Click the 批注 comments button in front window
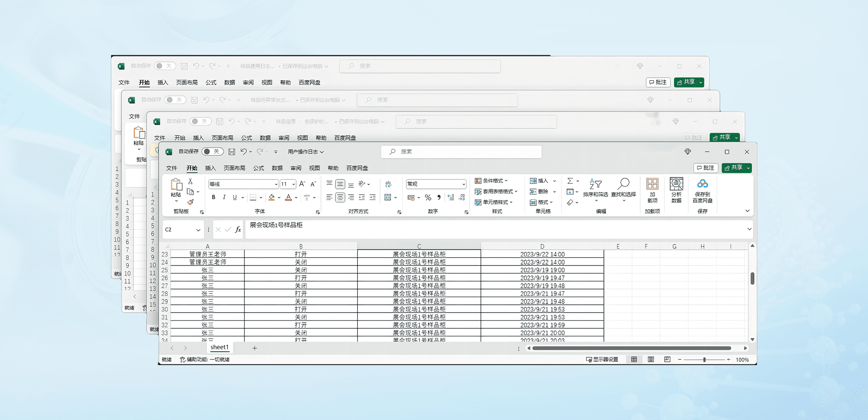The width and height of the screenshot is (868, 420). pyautogui.click(x=706, y=168)
